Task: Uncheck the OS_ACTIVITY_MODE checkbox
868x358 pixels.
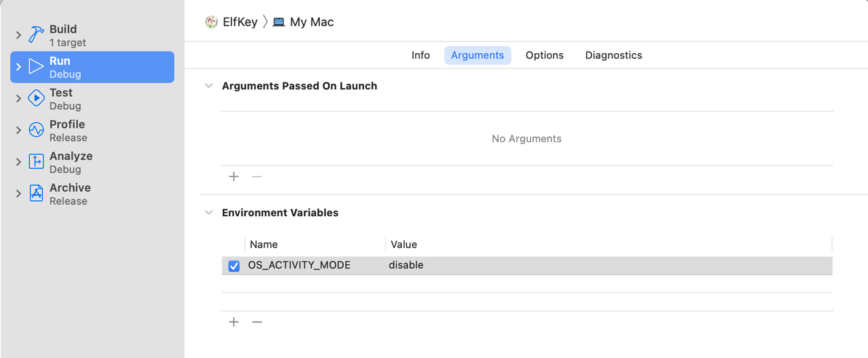Action: pos(234,266)
